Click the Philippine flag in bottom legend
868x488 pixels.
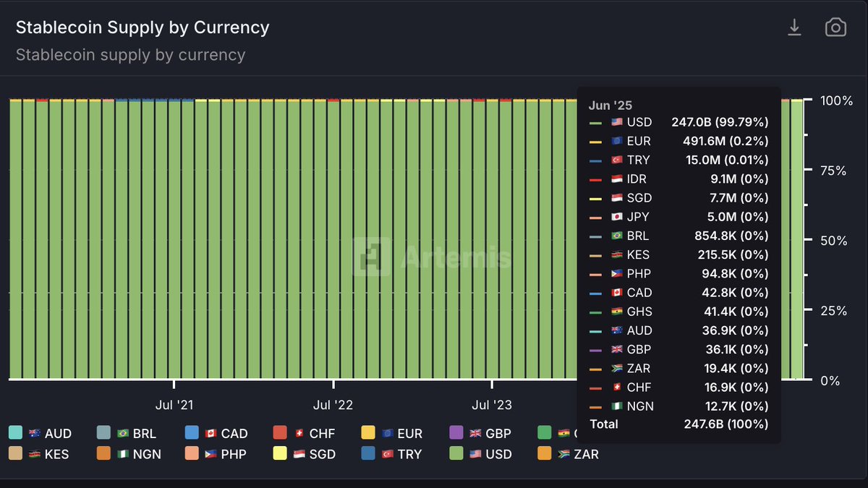(x=210, y=454)
